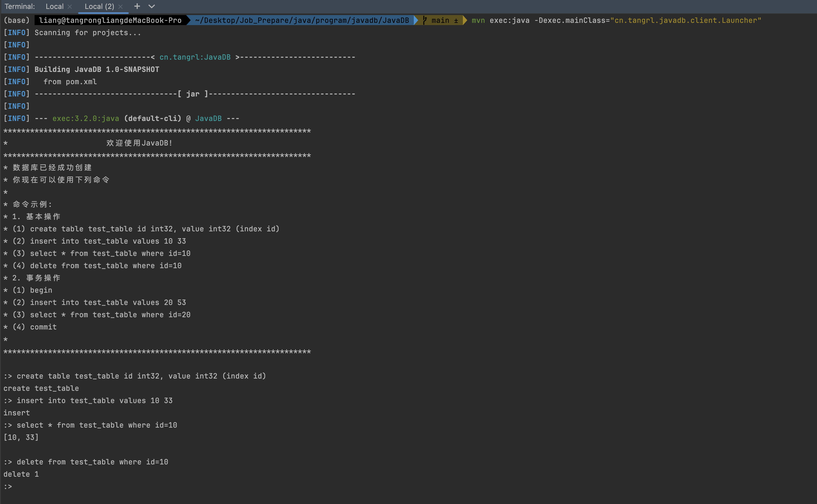Click the main branch prompt segment

pos(440,21)
